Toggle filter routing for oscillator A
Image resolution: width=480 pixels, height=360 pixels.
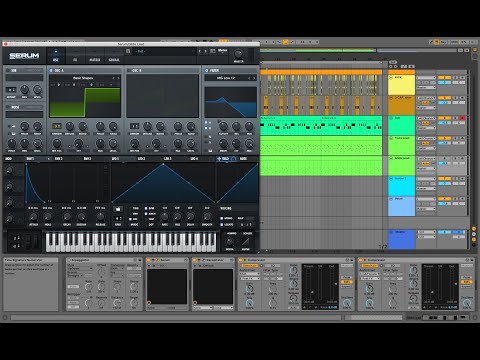tap(206, 123)
